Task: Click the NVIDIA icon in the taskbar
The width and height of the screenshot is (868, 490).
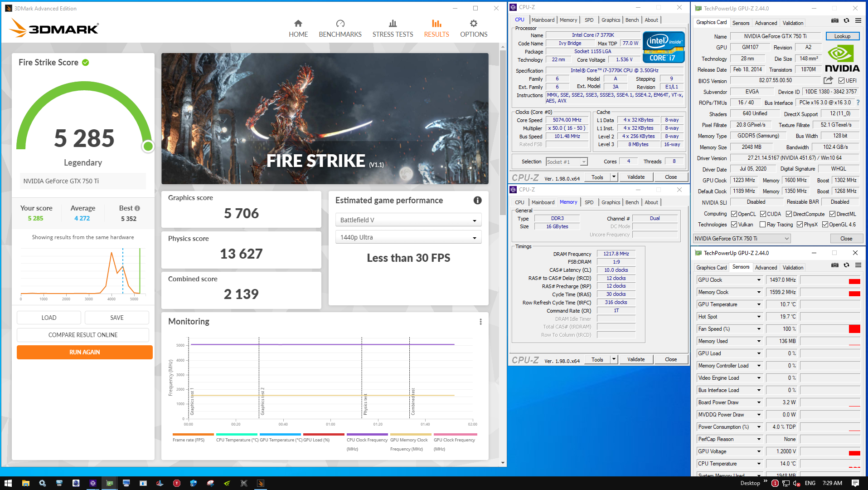Action: pos(227,483)
